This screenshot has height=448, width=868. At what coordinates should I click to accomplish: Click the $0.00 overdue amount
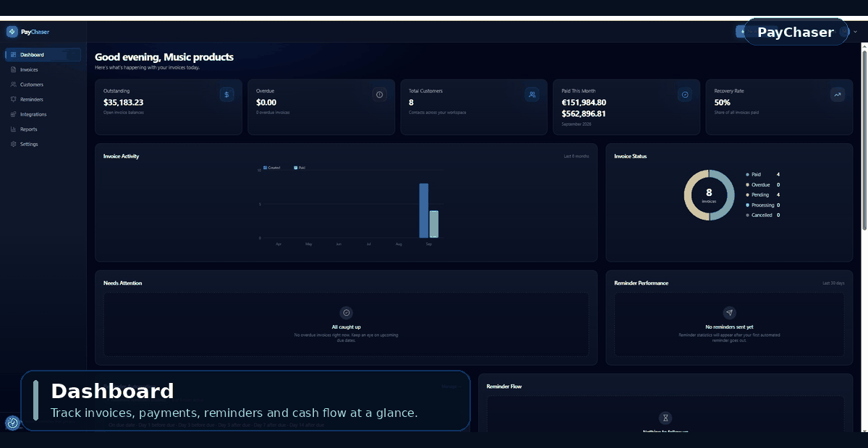tap(266, 103)
